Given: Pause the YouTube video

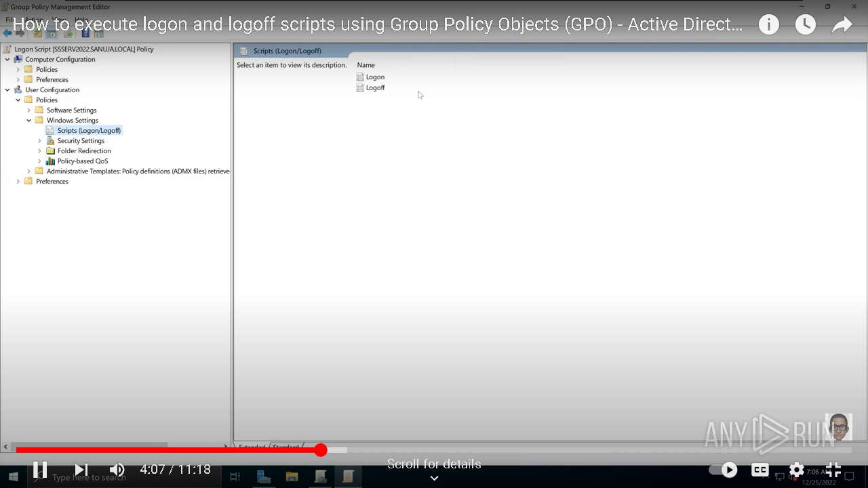Looking at the screenshot, I should (40, 469).
